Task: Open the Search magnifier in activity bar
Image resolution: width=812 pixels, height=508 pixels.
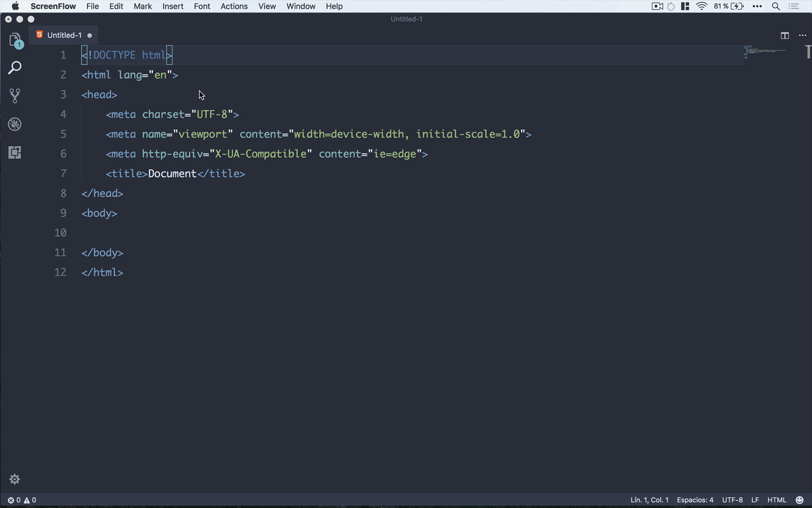Action: pos(15,68)
